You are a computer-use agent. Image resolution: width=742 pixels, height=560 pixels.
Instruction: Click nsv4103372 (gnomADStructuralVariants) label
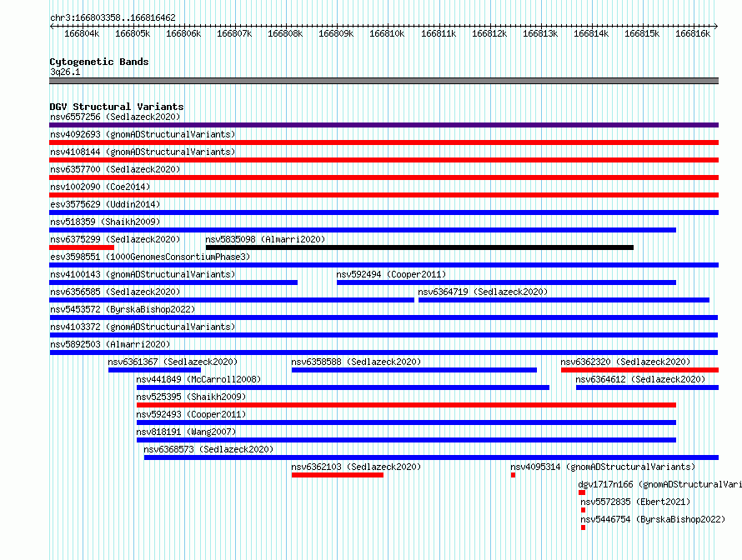coord(143,327)
